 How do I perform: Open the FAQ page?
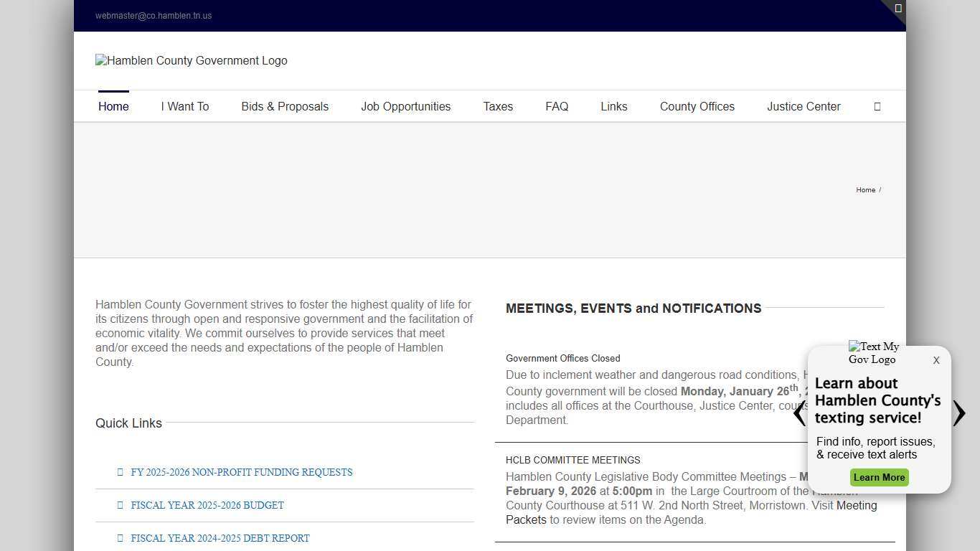557,106
